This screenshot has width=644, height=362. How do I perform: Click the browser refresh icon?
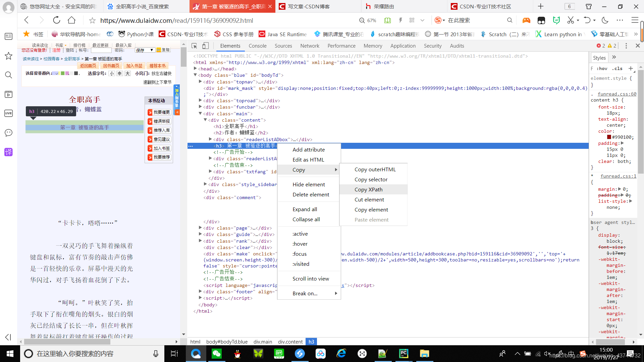pyautogui.click(x=57, y=20)
